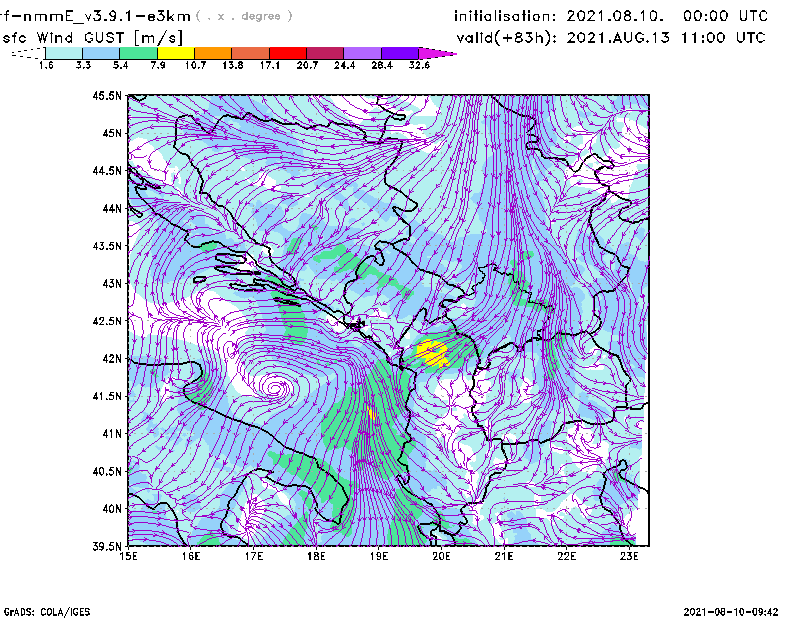Viewport: 800px width, 618px height.
Task: Click the legend value '1.6'
Action: tap(46, 65)
